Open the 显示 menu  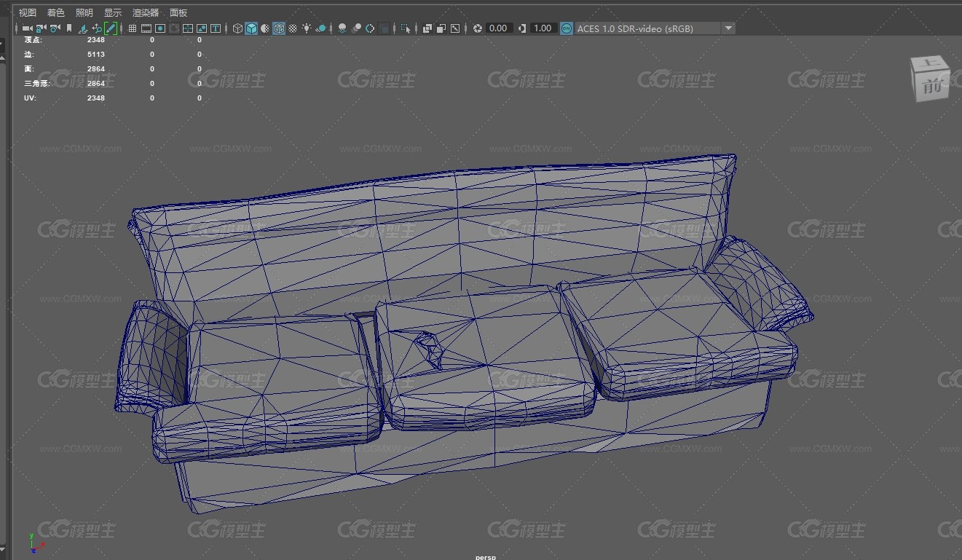point(112,12)
